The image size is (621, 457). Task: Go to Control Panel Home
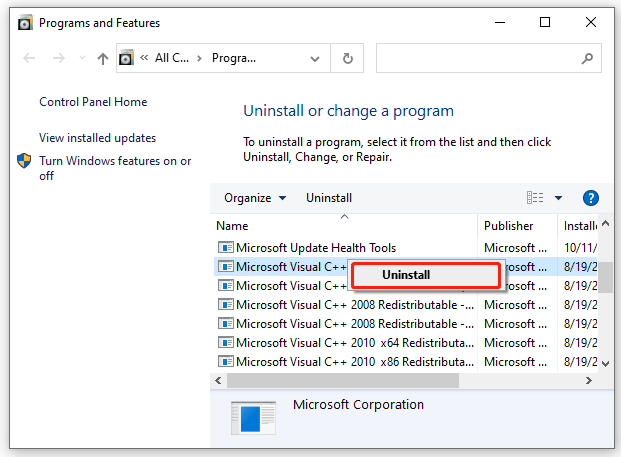(x=93, y=102)
